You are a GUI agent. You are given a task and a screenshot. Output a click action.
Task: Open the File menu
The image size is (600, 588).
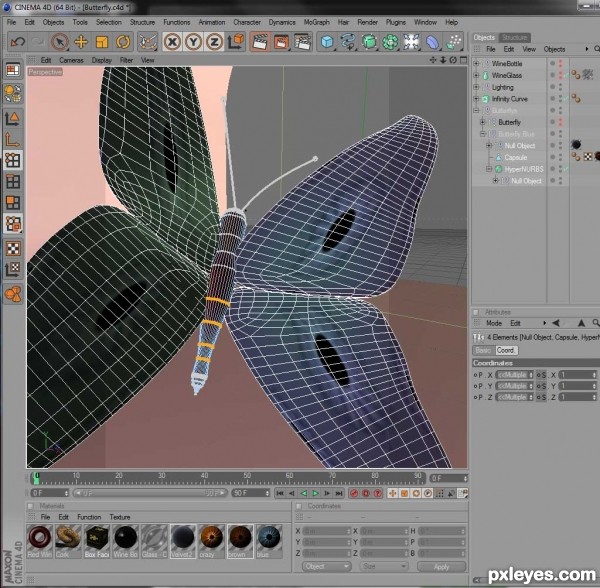tap(11, 22)
